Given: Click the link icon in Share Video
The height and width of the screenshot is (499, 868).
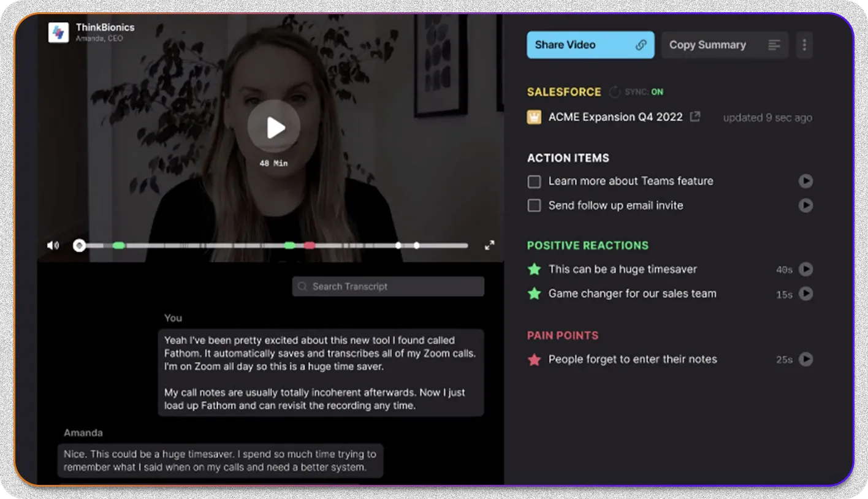Looking at the screenshot, I should (641, 45).
